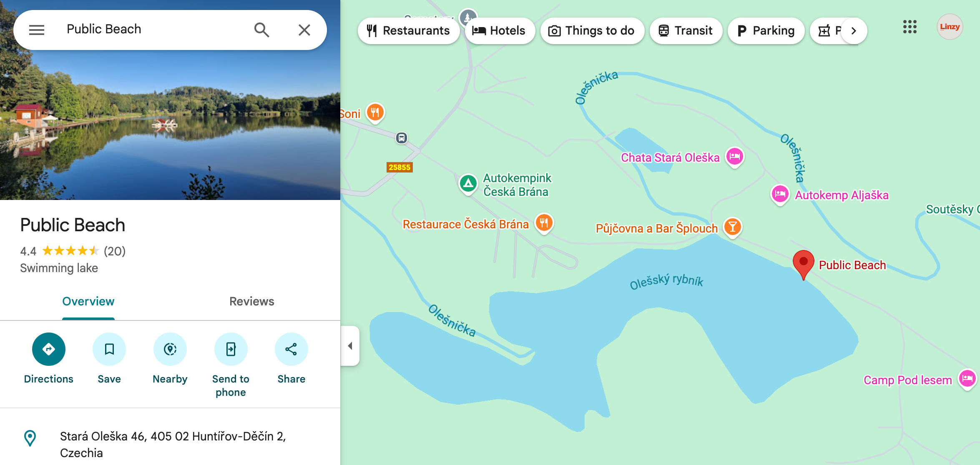Select the Overview tab
Screen dimensions: 980x465
coord(88,301)
